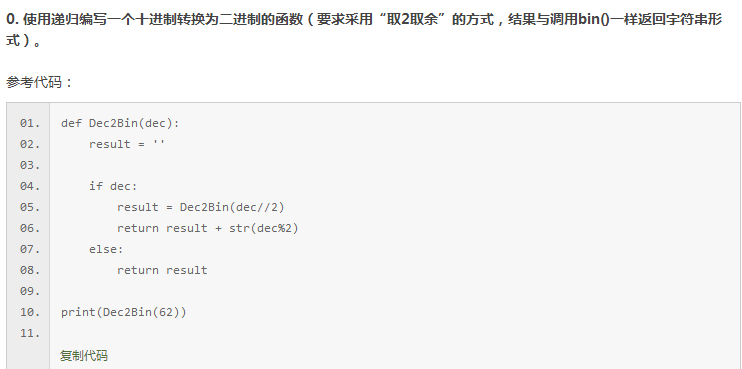742x369 pixels.
Task: Click the def Dec2Bin(dec): code line
Action: tap(120, 123)
